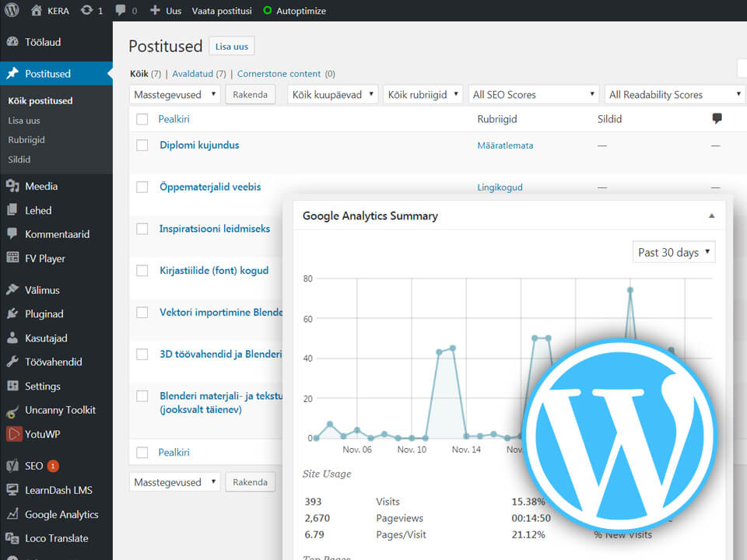
Task: Click the Pluginad plug icon
Action: click(12, 313)
